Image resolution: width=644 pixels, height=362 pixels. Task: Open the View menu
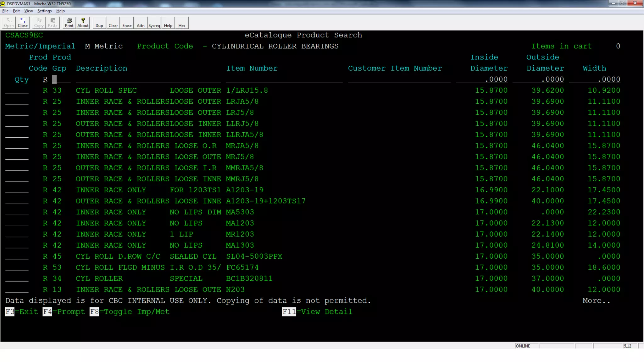pos(28,11)
